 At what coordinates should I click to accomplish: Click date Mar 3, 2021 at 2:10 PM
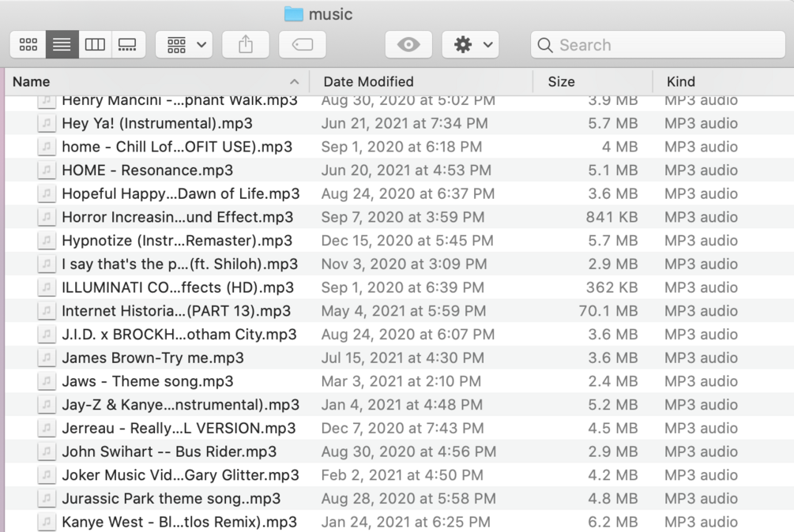(x=401, y=380)
